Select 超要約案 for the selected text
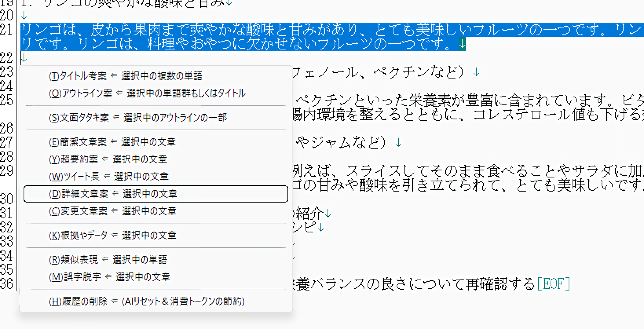This screenshot has height=329, width=644. point(108,159)
